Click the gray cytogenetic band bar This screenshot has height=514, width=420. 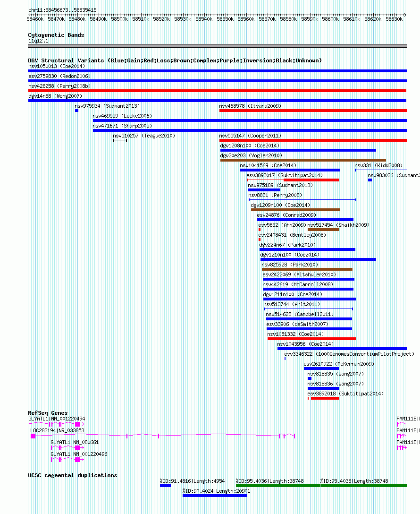(218, 46)
